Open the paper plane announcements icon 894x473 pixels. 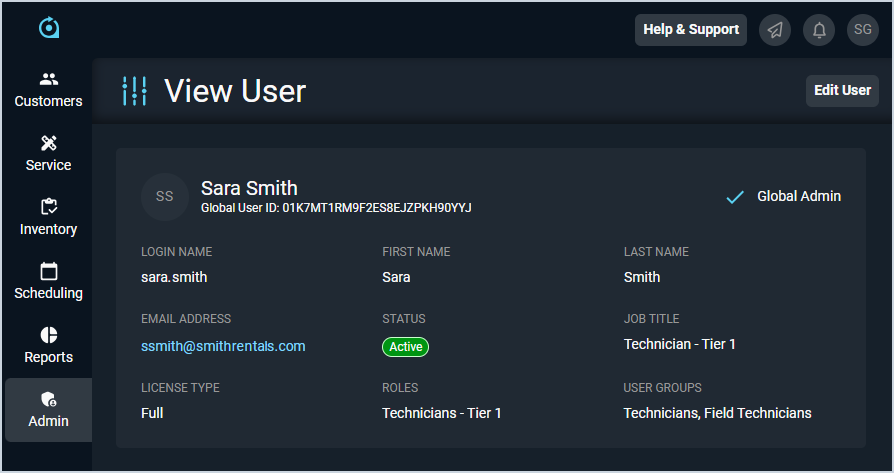775,30
